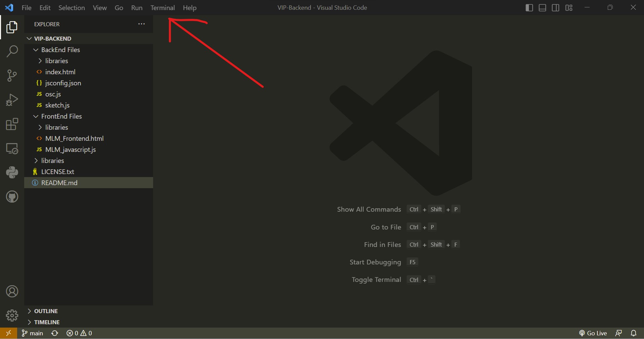This screenshot has width=644, height=339.
Task: Open Run and Debug view icon
Action: (12, 100)
